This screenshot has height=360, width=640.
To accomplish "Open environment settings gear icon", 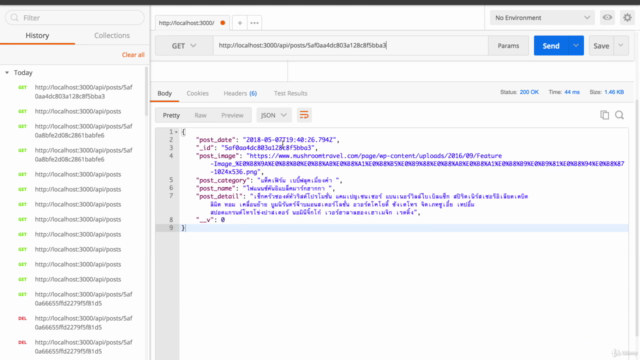I will [627, 18].
